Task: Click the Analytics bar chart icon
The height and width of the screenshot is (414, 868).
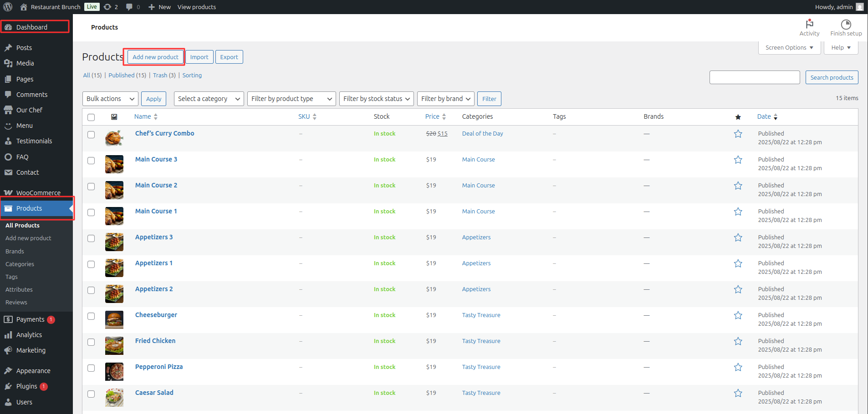Action: click(8, 335)
